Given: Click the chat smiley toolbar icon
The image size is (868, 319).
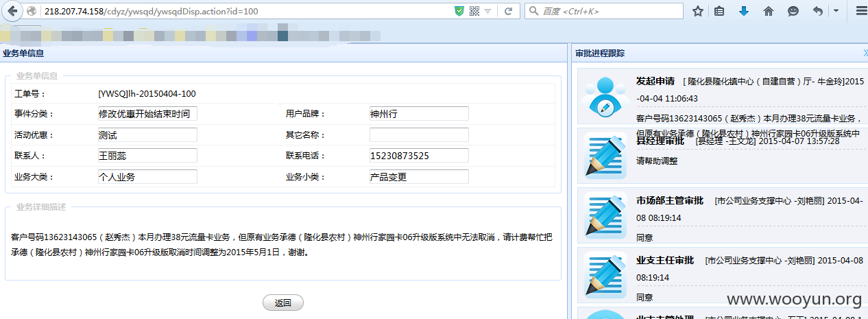Looking at the screenshot, I should [x=793, y=11].
